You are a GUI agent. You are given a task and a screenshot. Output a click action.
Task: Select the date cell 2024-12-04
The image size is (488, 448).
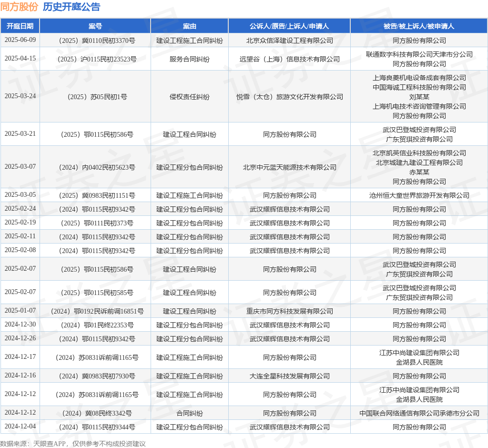click(x=20, y=427)
